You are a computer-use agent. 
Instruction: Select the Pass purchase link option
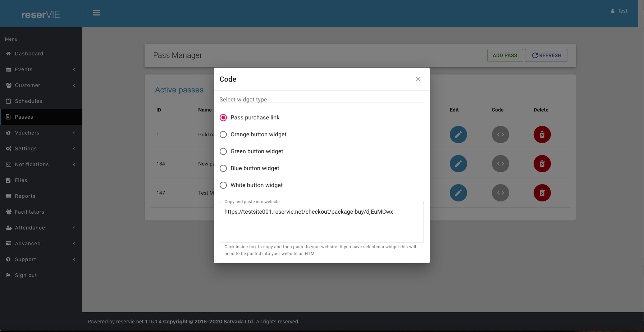point(223,117)
